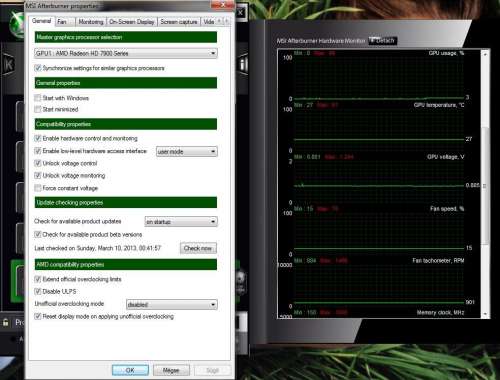Close Afterburner main window X behind dialog
Viewport: 500px width, 380px height.
(x=241, y=13)
